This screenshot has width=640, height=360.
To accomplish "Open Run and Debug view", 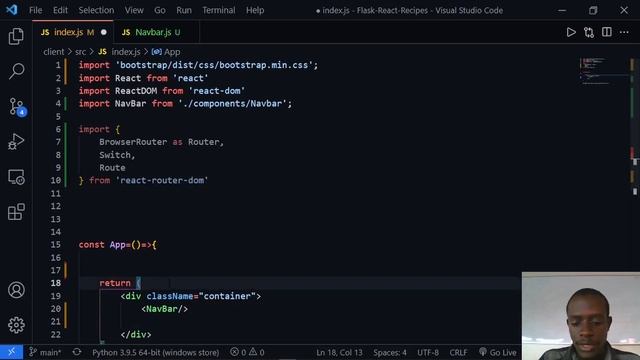I will 16,142.
